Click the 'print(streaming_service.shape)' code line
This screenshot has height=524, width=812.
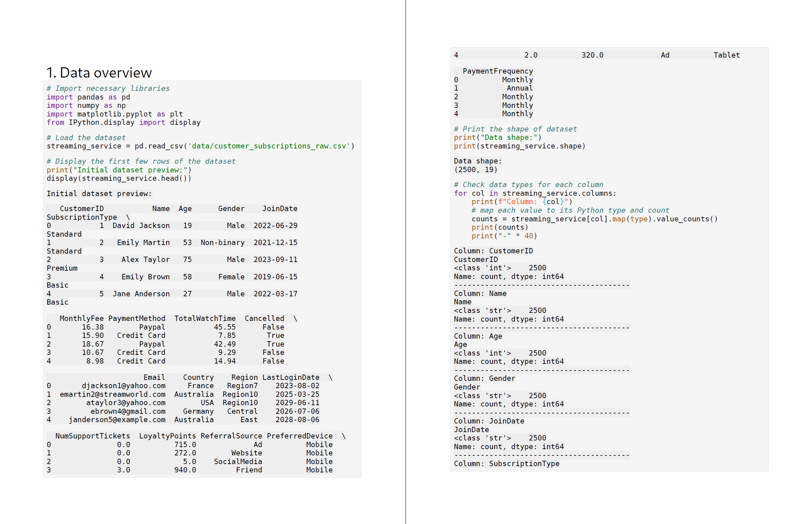click(x=519, y=146)
